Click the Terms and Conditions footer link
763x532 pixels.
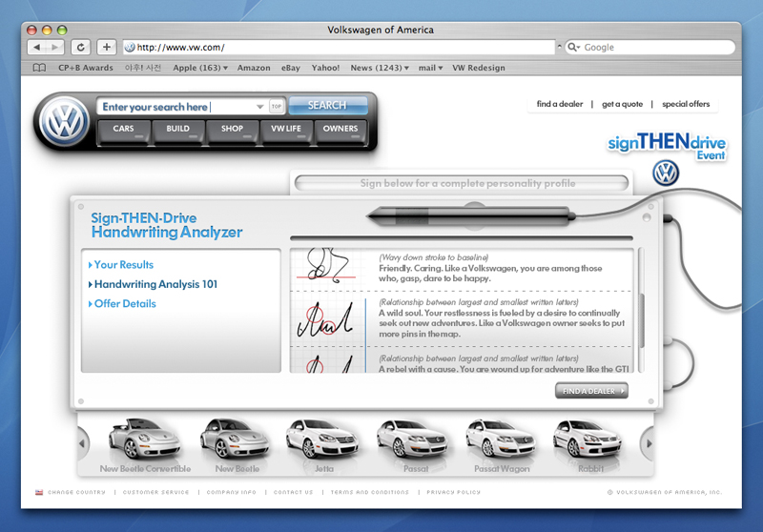(370, 492)
